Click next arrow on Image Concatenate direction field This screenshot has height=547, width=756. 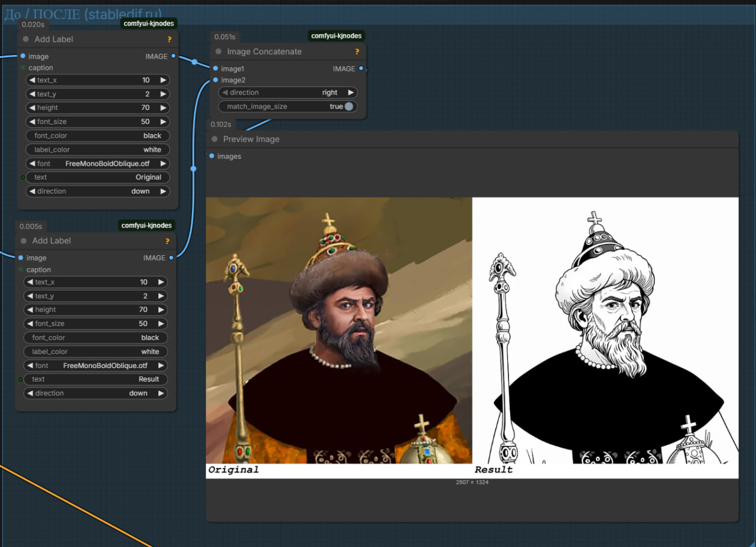351,93
